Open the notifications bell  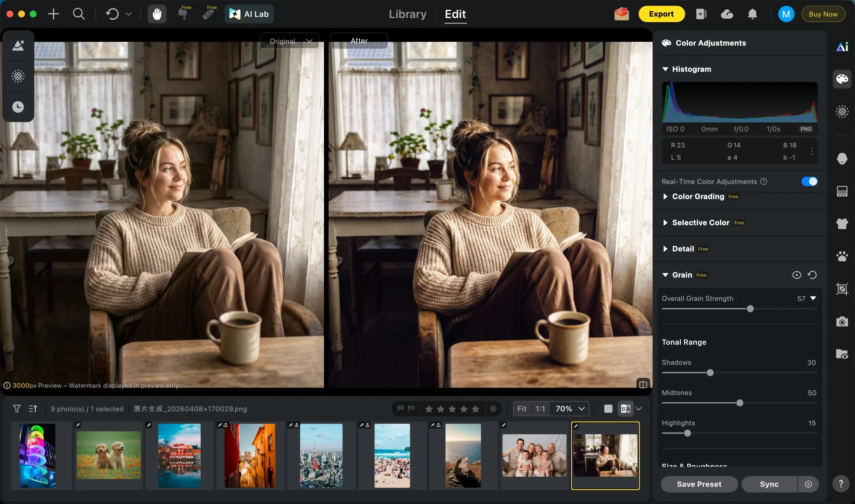point(752,14)
